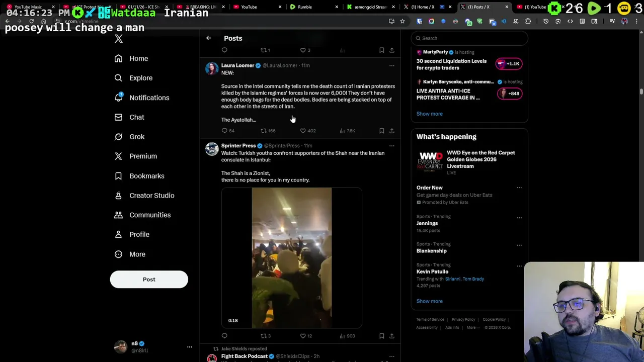The width and height of the screenshot is (644, 362).
Task: Play the Sprinter Press video
Action: [x=292, y=258]
